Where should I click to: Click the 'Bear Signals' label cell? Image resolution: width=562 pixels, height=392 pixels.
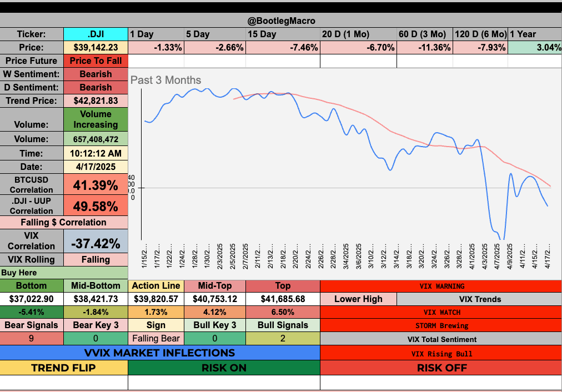32,325
